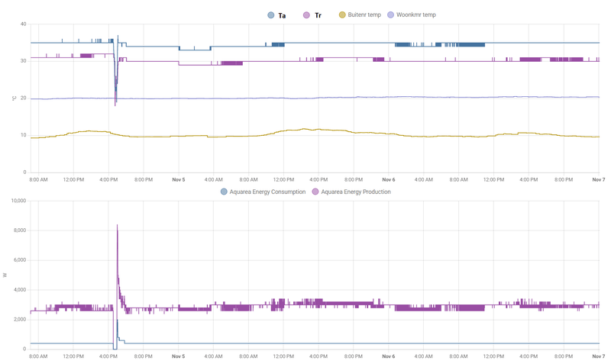Click the W y-axis unit label
611x364 pixels.
[x=5, y=275]
